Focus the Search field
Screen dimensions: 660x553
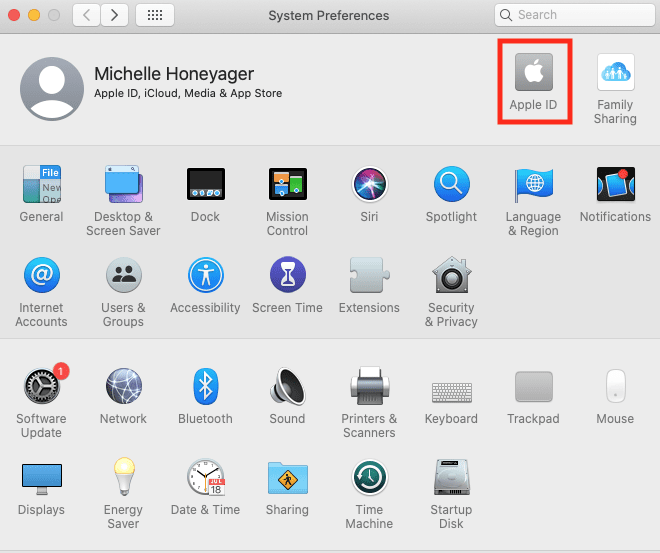pyautogui.click(x=575, y=15)
